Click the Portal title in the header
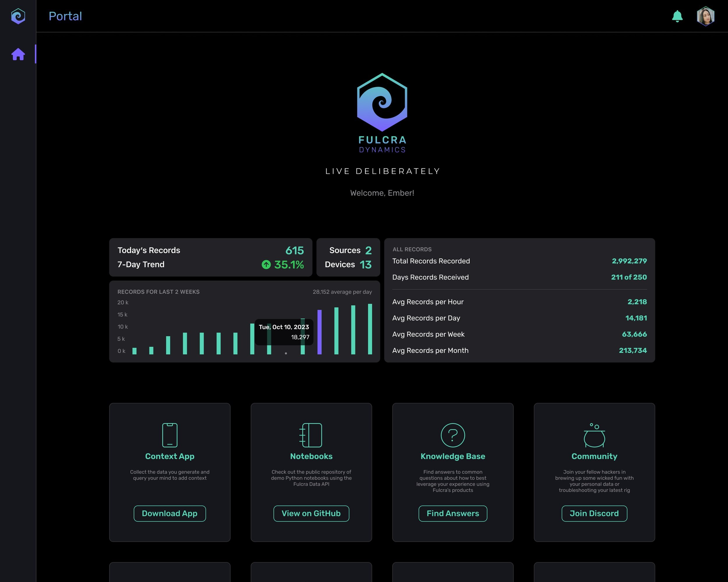The image size is (728, 582). pos(65,16)
